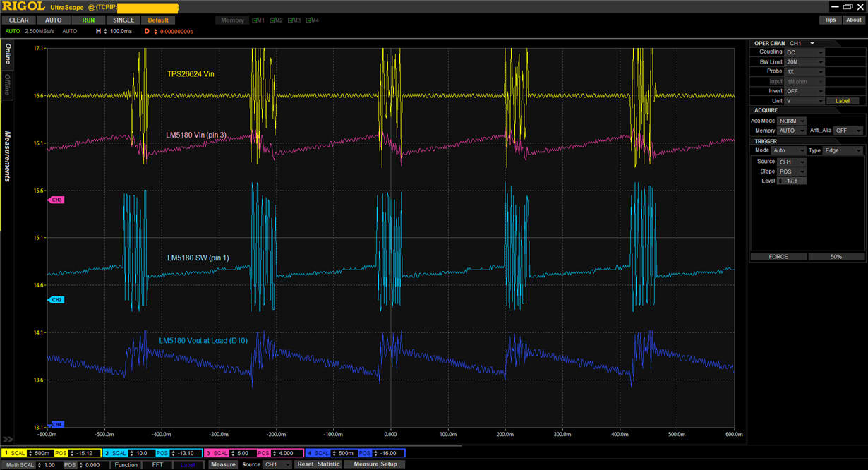Select the CH4 ground marker on the waveform edge
This screenshot has width=868, height=470.
(56, 424)
